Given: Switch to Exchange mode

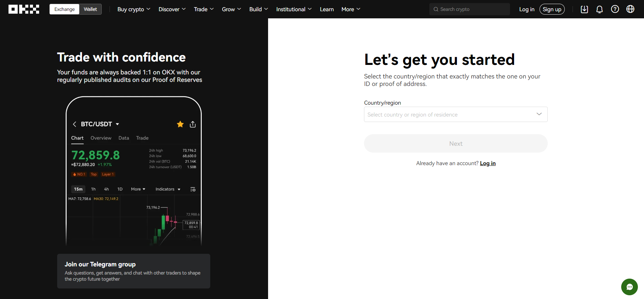Looking at the screenshot, I should 65,9.
